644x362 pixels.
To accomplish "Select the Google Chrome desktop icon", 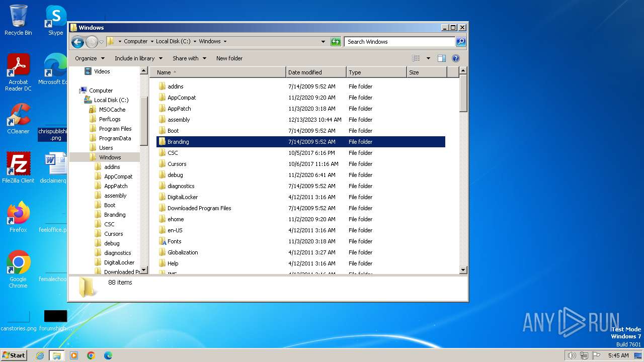I will (18, 269).
